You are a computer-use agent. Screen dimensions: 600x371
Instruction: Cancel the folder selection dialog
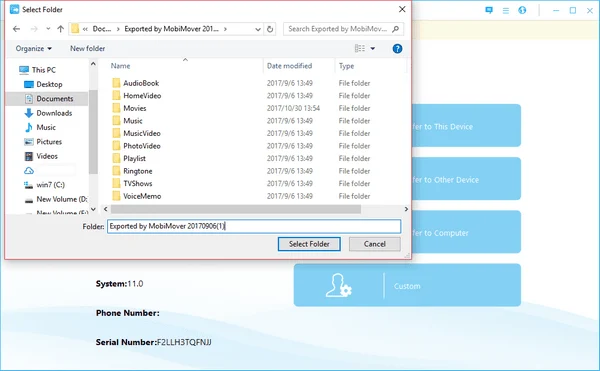point(375,244)
